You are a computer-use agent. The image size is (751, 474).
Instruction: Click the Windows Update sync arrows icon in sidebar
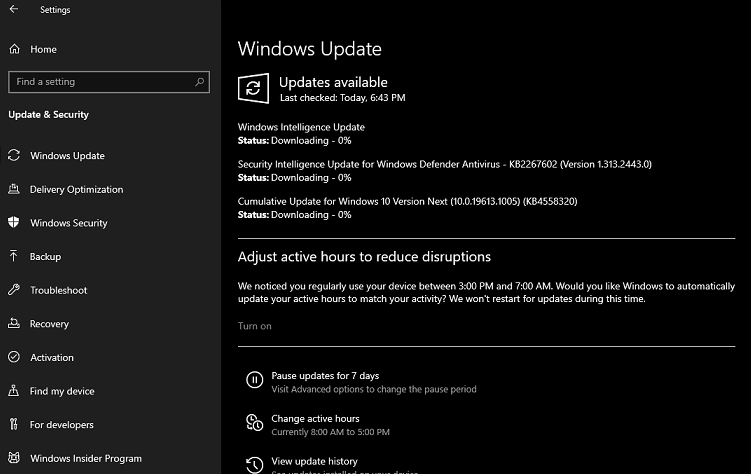pos(14,155)
